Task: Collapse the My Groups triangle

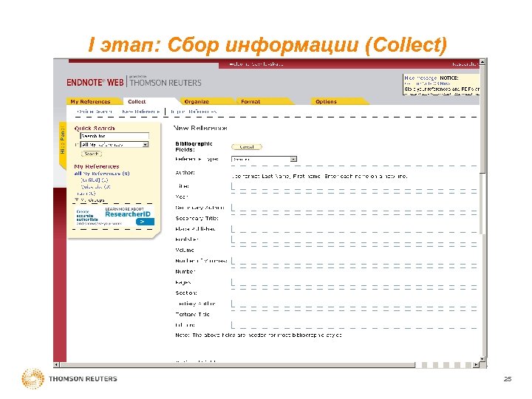Action: (x=77, y=199)
